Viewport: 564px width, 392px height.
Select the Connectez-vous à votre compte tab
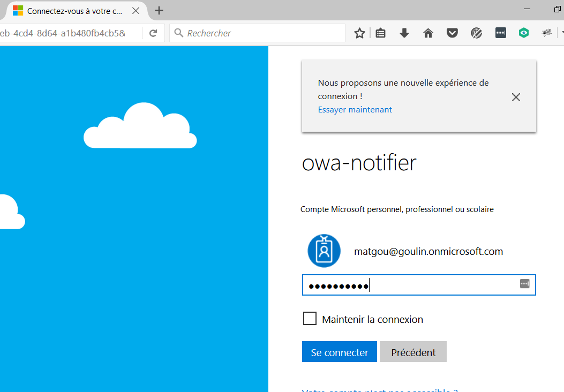74,11
